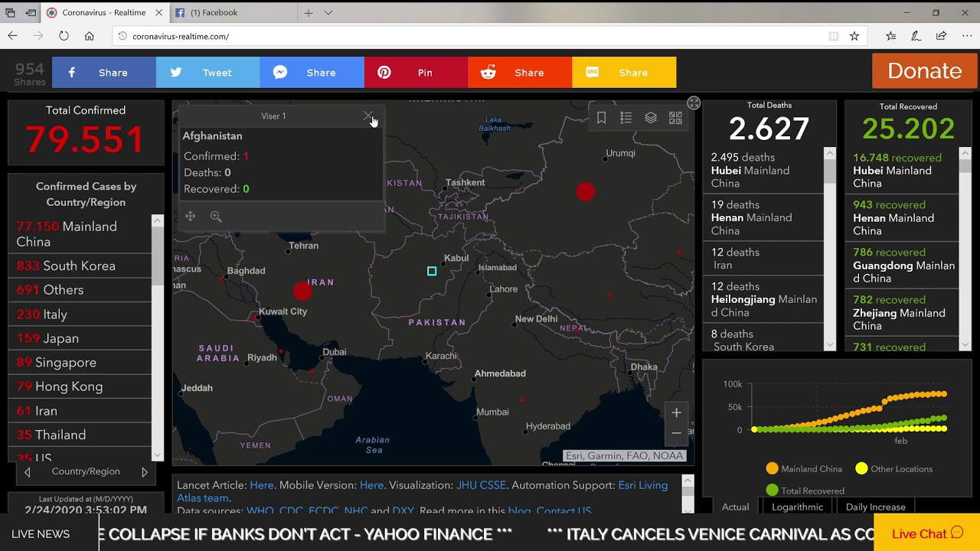Image resolution: width=980 pixels, height=551 pixels.
Task: Close the Afghanistan popup
Action: pyautogui.click(x=368, y=116)
